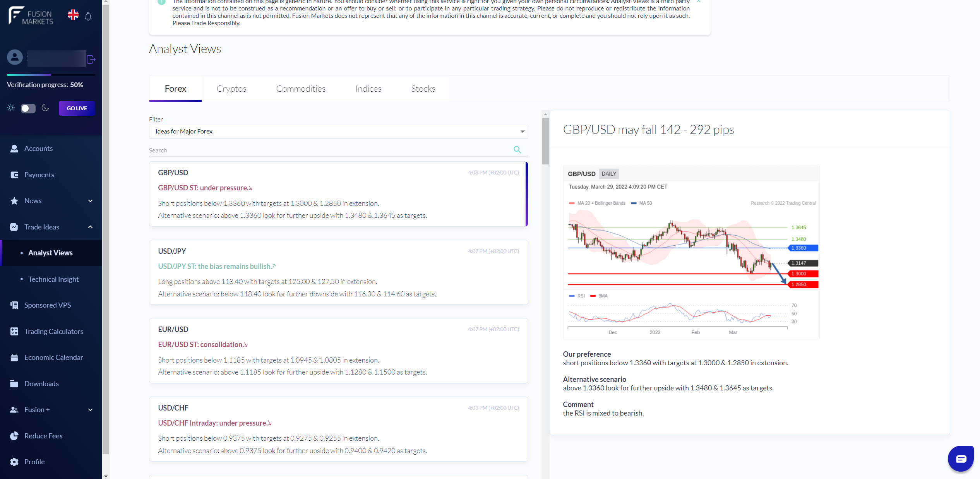This screenshot has height=479, width=980.
Task: Expand the Fusion+ menu chevron
Action: (90, 410)
